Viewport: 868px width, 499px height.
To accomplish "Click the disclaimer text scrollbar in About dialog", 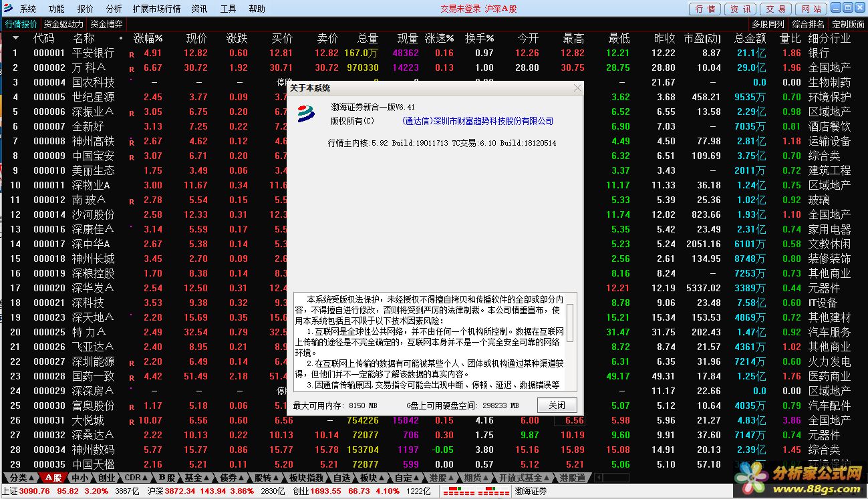I will tap(570, 342).
